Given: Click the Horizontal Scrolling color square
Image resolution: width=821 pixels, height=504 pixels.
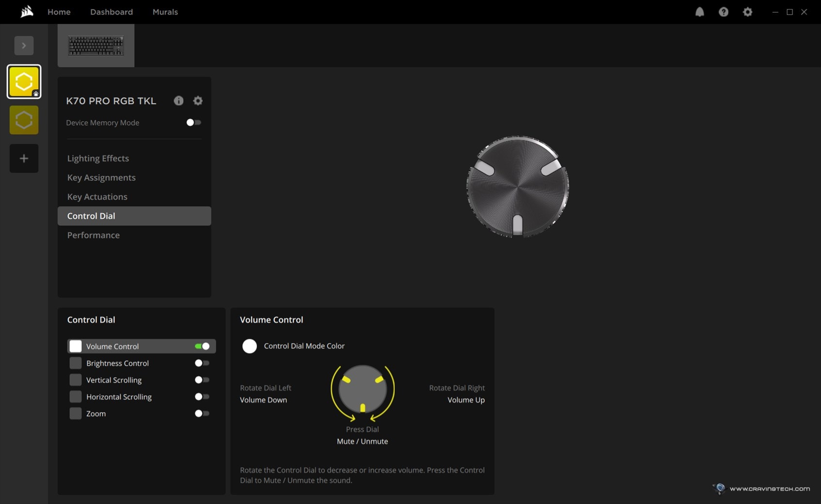Looking at the screenshot, I should (76, 397).
